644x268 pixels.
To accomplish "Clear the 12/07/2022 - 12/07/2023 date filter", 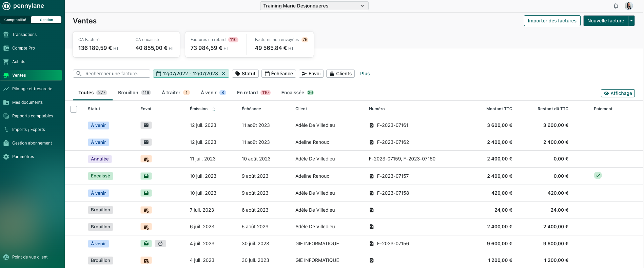I will click(x=223, y=74).
